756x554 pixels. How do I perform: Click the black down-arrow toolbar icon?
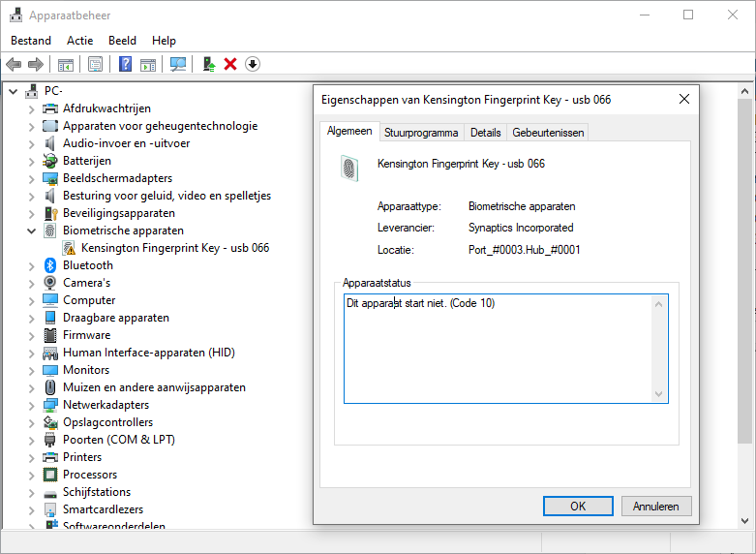(x=253, y=64)
